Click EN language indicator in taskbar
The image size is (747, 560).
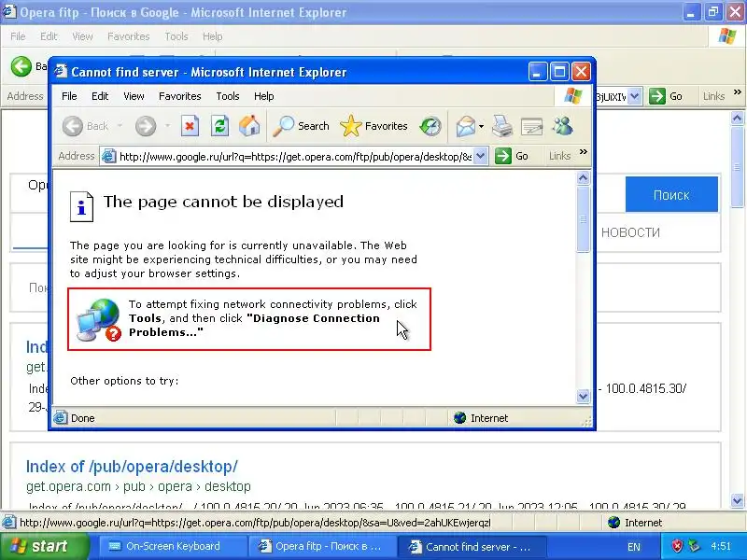coord(634,547)
